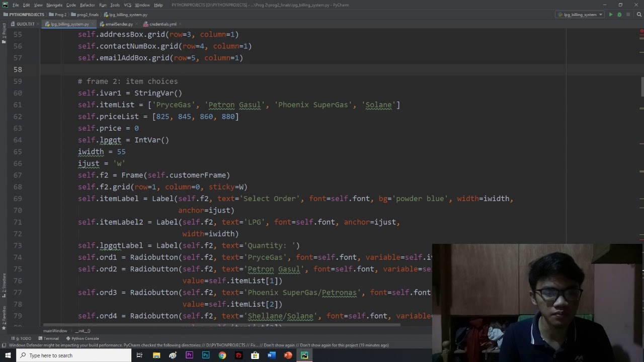Open Search Everywhere magnifier icon
Screen dimensions: 644x362
click(638, 15)
